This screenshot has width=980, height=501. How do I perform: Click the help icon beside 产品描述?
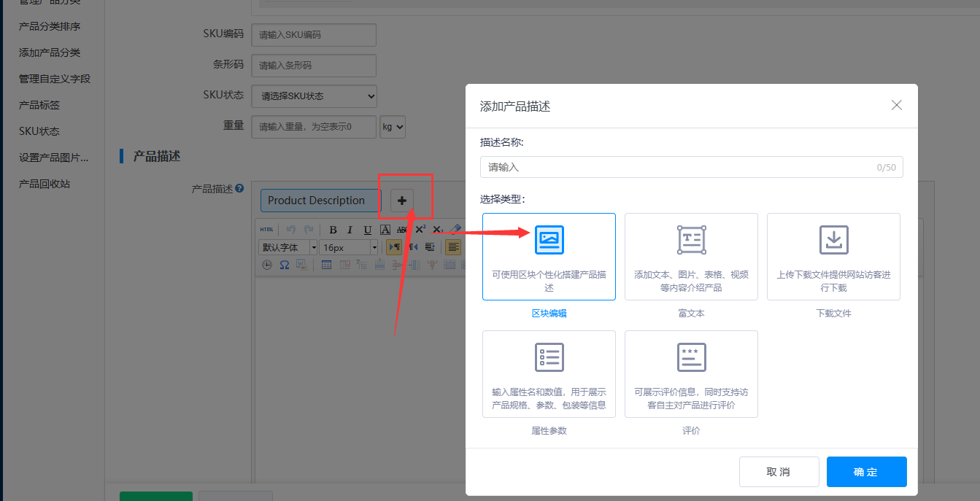(239, 189)
